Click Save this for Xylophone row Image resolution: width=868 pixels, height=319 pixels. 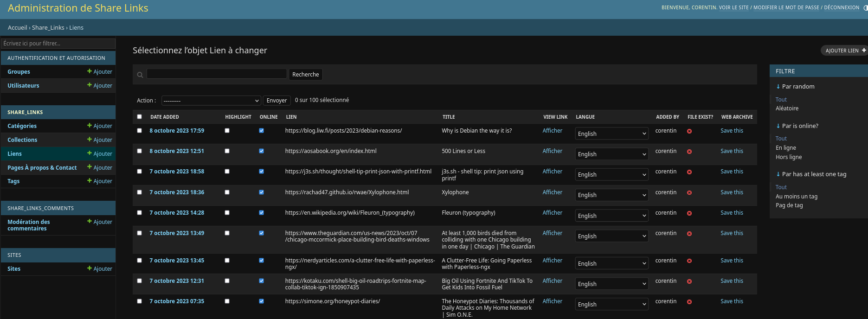(732, 192)
